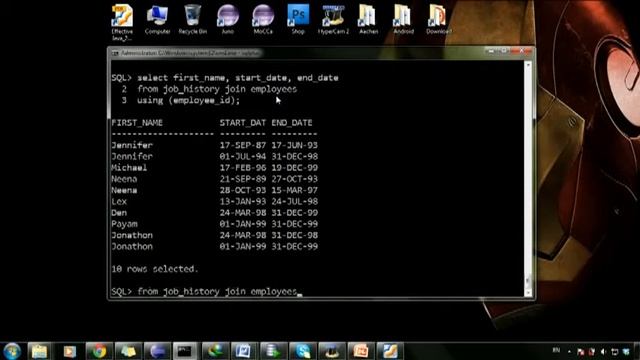Image resolution: width=640 pixels, height=360 pixels.
Task: Click date 17-SEP-87 in first Jennifer row
Action: coord(243,145)
